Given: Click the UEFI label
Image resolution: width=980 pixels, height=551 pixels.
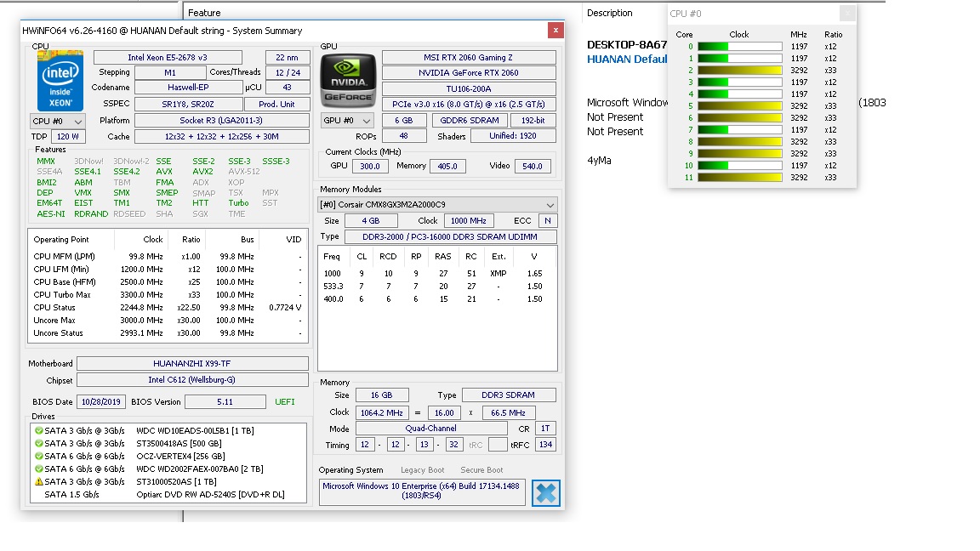Looking at the screenshot, I should coord(285,401).
